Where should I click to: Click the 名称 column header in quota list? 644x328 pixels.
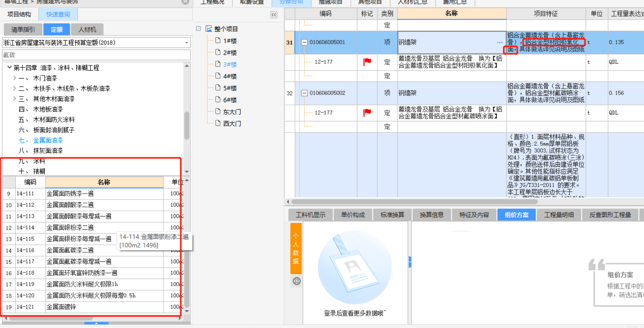pos(104,182)
